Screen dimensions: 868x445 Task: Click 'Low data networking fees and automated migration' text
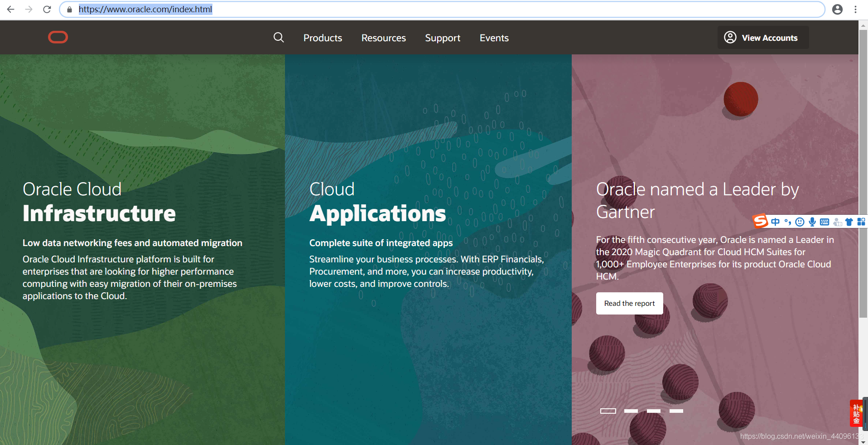(132, 243)
